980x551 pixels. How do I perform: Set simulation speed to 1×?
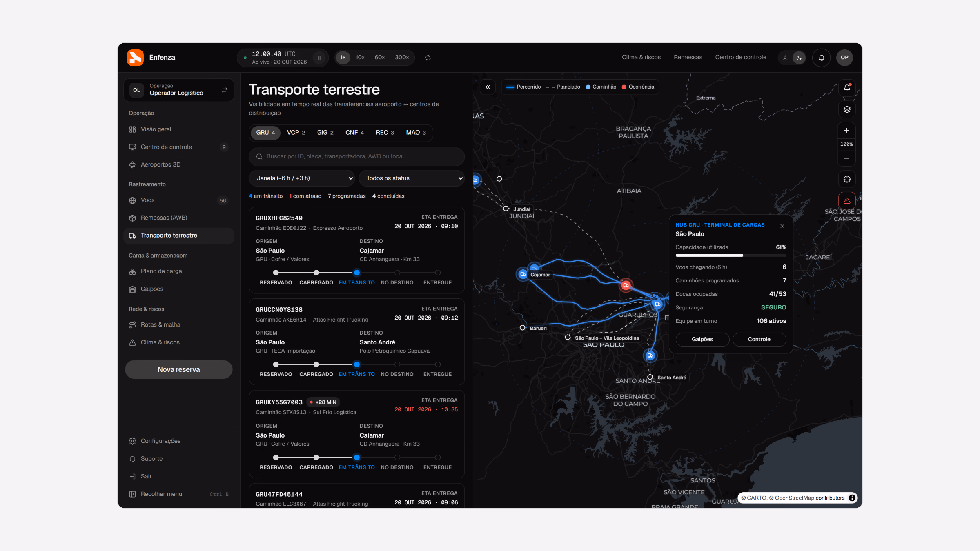click(343, 58)
